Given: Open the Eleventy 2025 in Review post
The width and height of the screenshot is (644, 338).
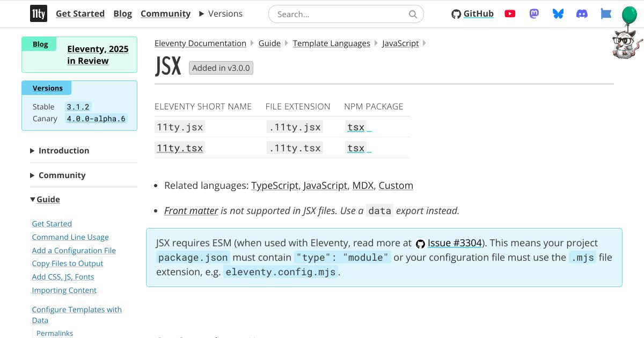Looking at the screenshot, I should [x=98, y=55].
